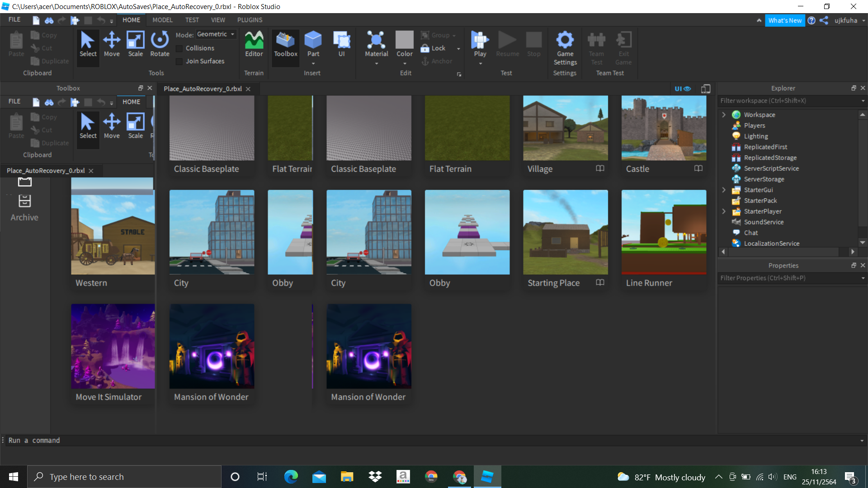The width and height of the screenshot is (868, 488).
Task: Insert a Part
Action: tap(313, 44)
